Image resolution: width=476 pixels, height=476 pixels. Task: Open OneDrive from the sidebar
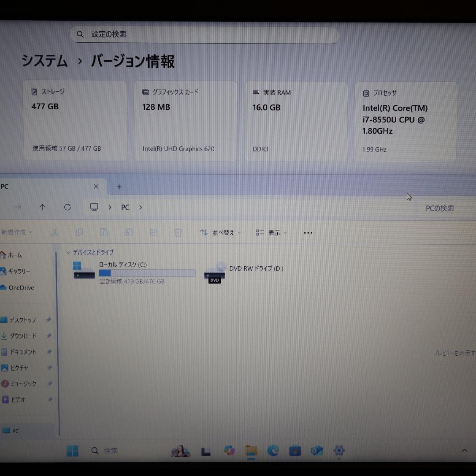21,288
